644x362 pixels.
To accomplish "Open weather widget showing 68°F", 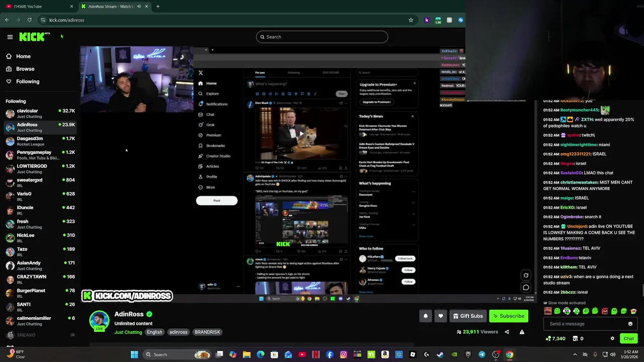I will tap(16, 354).
